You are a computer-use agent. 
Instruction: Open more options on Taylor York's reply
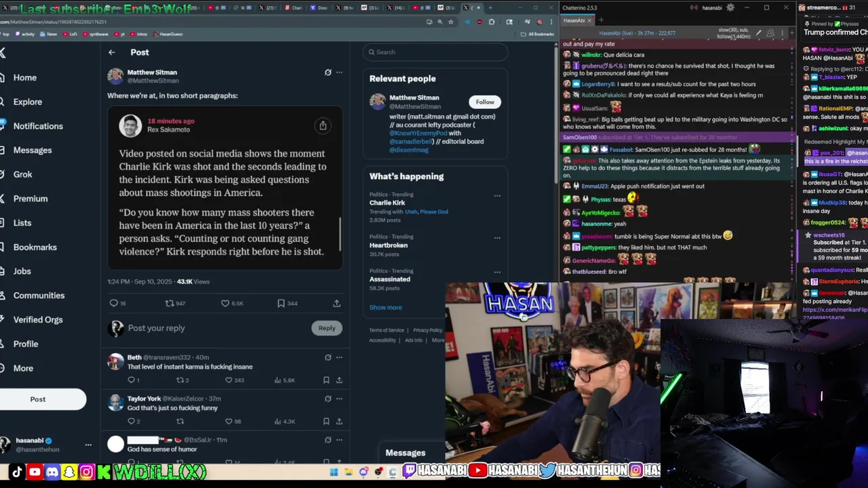(x=339, y=399)
